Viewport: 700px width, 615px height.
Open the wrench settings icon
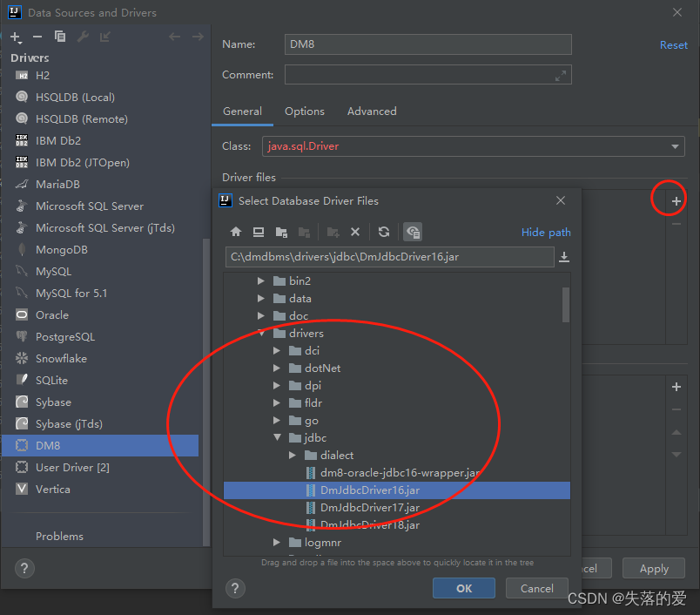[x=83, y=37]
